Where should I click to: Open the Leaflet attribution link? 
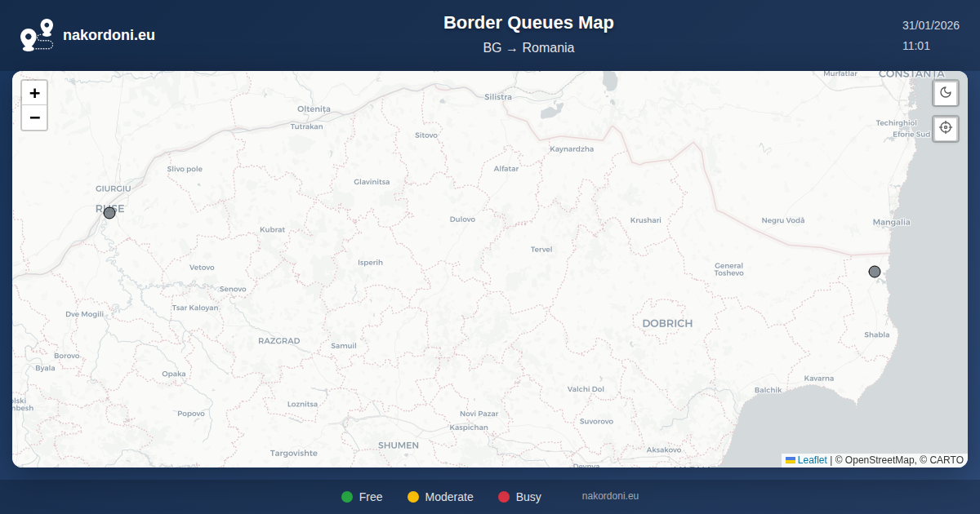[812, 460]
